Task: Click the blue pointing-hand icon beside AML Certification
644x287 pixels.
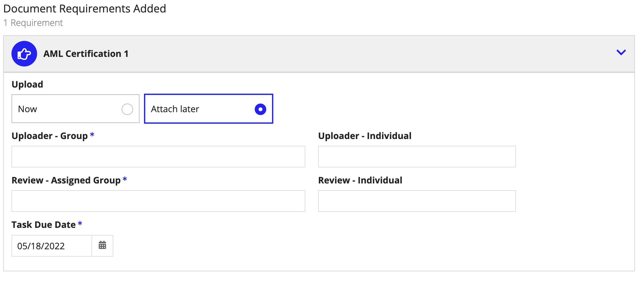Action: [24, 54]
